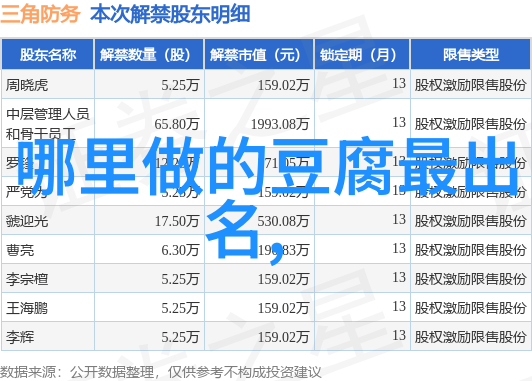Click the 解禁数量(股) column header
532x381 pixels.
click(149, 55)
